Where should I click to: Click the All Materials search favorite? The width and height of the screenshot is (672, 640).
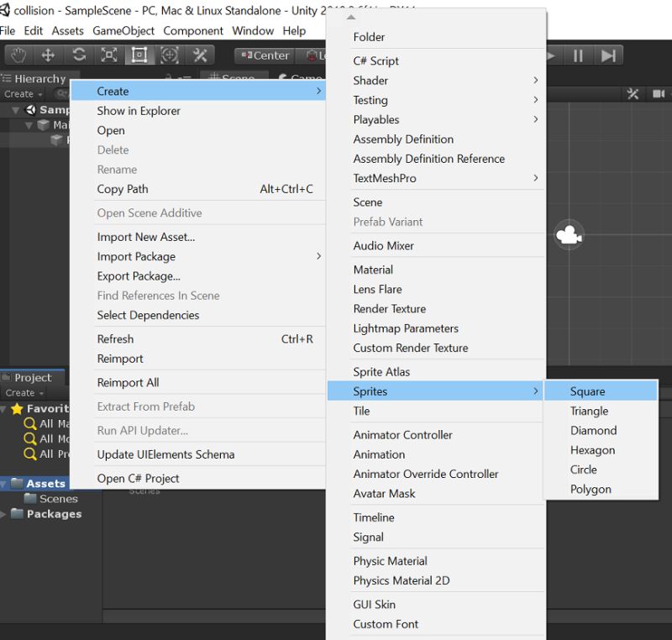point(46,423)
